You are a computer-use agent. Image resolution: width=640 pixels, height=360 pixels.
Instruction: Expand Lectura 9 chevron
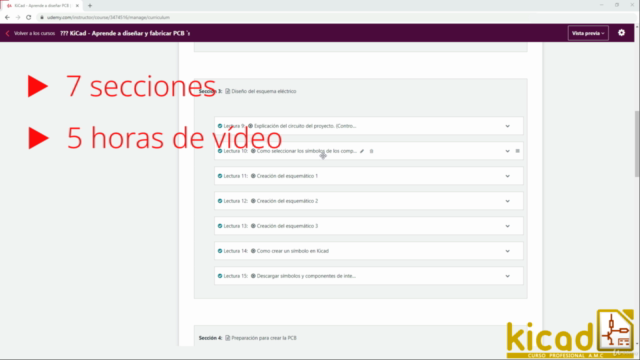tap(507, 126)
